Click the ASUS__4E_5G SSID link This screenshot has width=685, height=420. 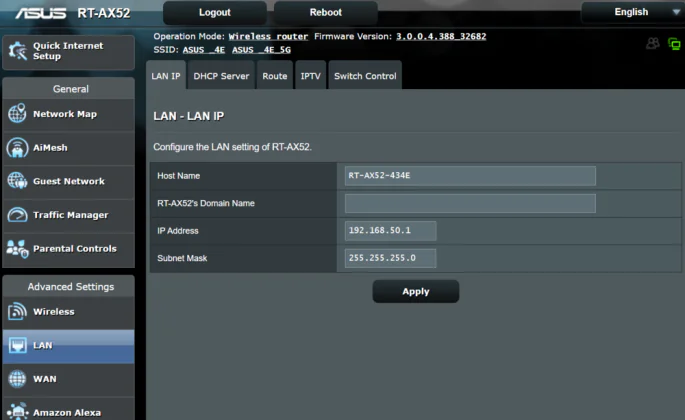[x=261, y=50]
